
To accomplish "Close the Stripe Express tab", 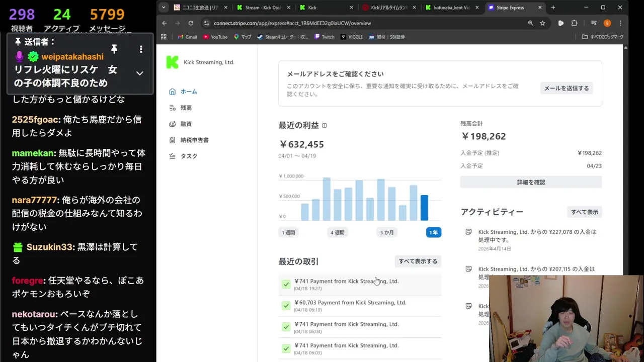I will [540, 8].
